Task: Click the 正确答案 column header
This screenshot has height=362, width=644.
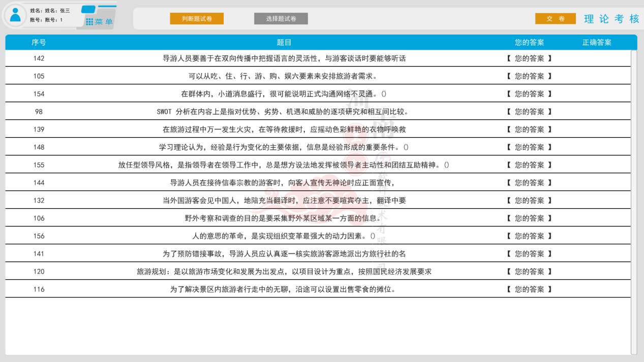Action: point(597,43)
